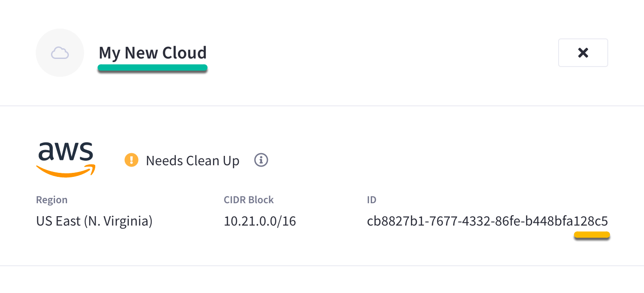
Task: Click the highlighted green underline under the title
Action: (x=153, y=67)
